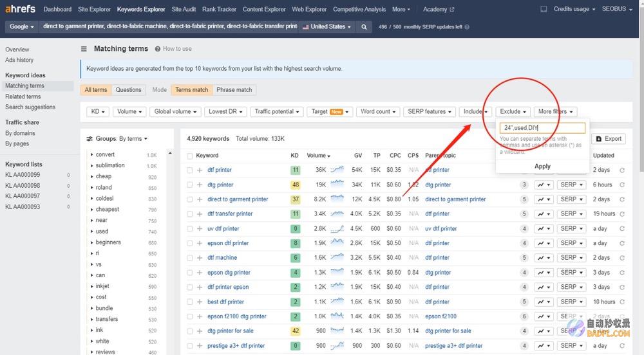
Task: Sort the table by Volume column
Action: (x=318, y=156)
